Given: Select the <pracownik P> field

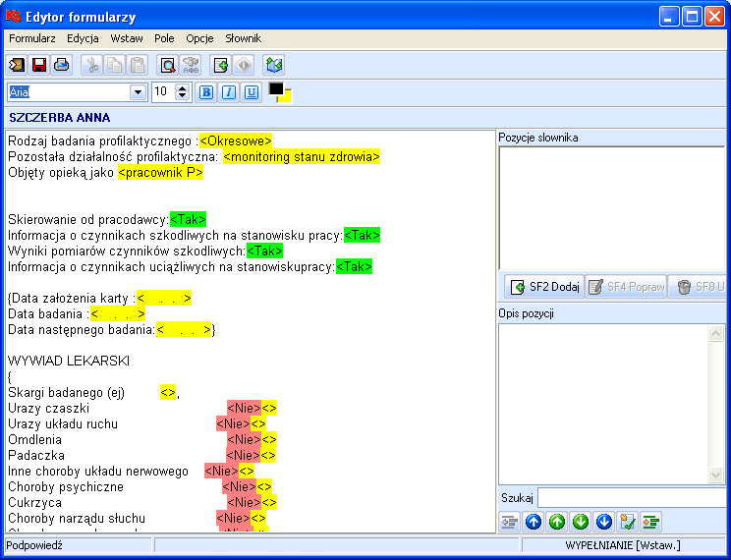Looking at the screenshot, I should click(161, 173).
